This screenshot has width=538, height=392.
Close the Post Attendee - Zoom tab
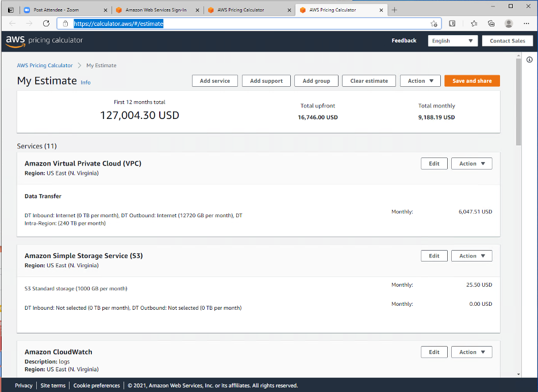click(105, 10)
